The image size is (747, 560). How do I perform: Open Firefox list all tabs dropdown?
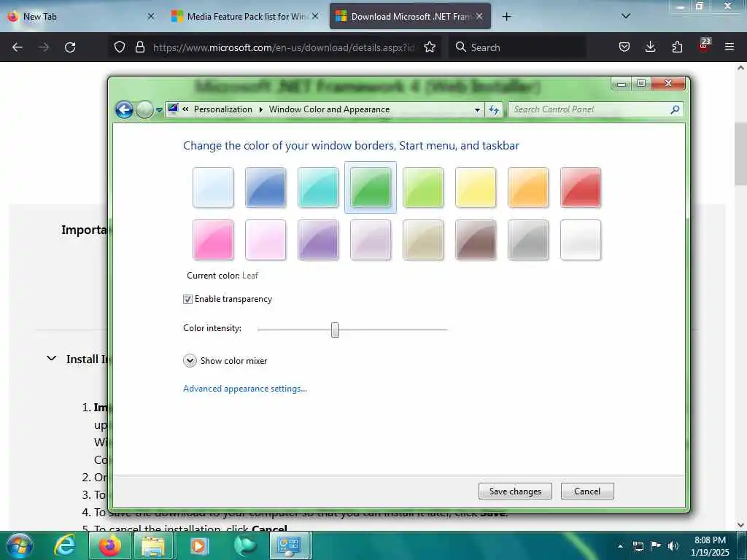coord(626,16)
